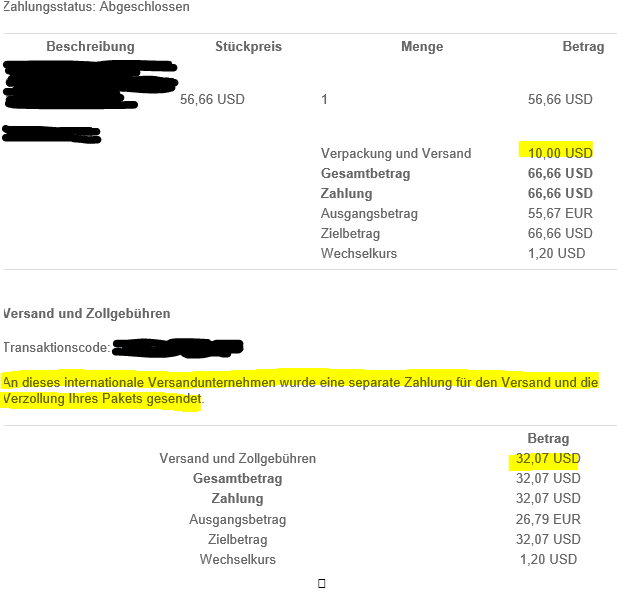Click the Stückpreis column header
The width and height of the screenshot is (617, 592).
248,47
